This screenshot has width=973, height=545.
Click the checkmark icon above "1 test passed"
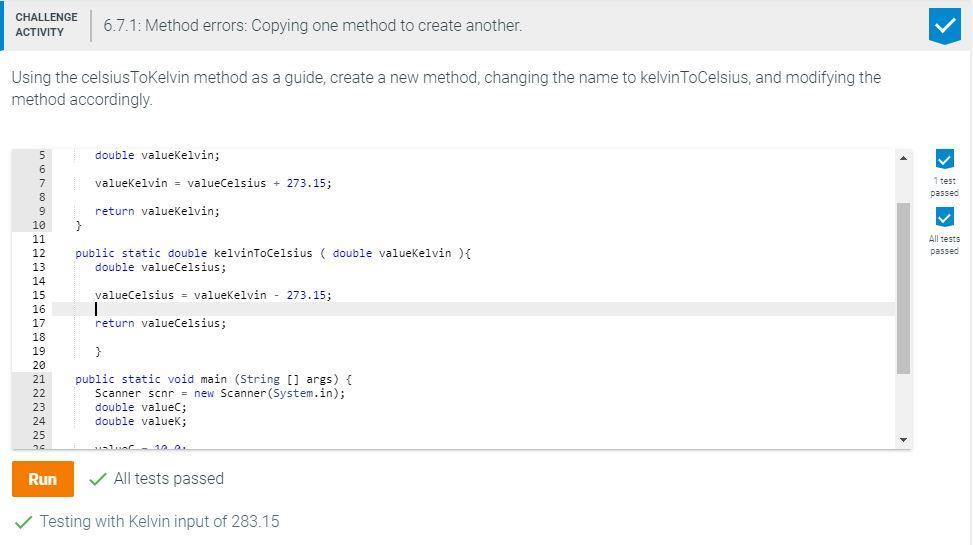point(944,159)
